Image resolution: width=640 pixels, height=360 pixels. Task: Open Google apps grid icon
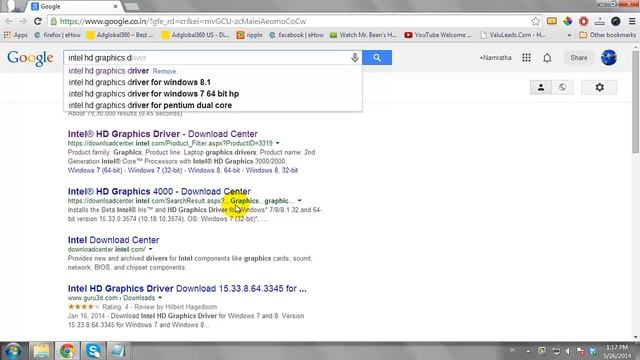[527, 58]
